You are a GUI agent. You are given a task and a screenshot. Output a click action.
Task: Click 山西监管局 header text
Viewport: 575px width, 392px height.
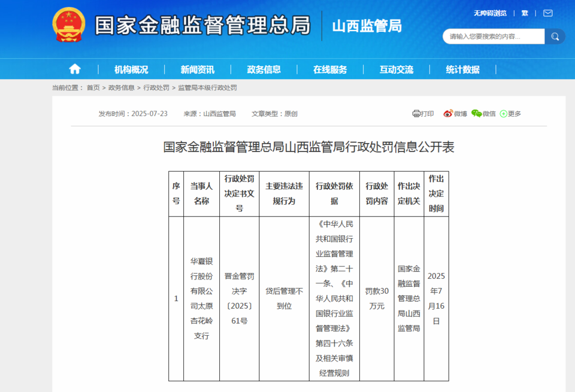tap(367, 26)
